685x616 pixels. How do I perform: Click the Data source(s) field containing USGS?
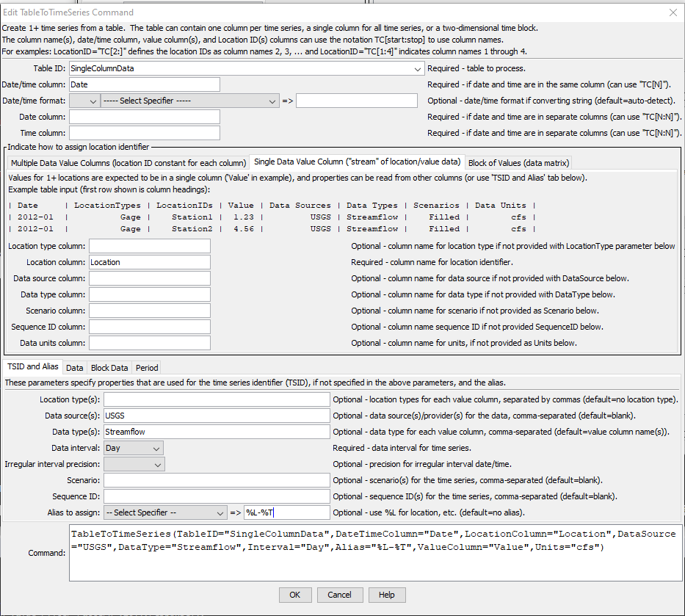[217, 416]
